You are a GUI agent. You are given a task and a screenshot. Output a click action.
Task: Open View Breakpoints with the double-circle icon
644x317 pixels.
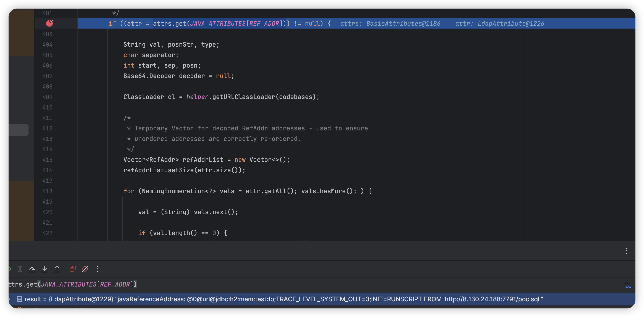click(x=72, y=269)
